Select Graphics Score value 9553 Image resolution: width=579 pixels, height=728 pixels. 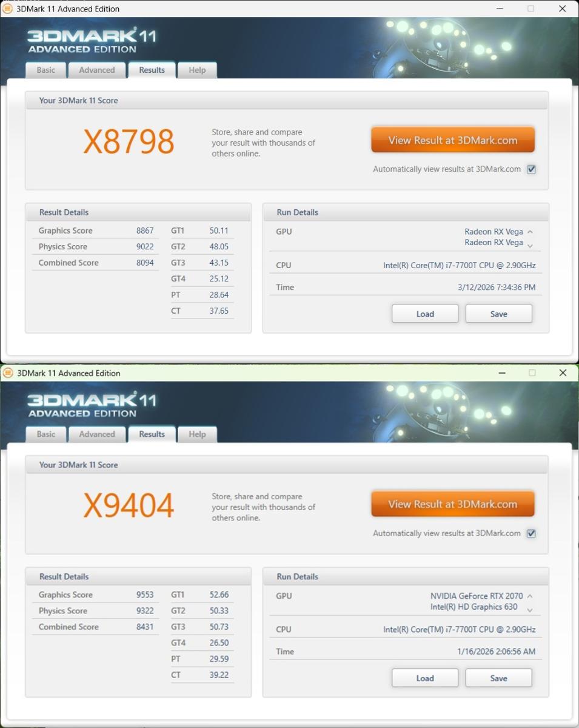click(x=145, y=595)
